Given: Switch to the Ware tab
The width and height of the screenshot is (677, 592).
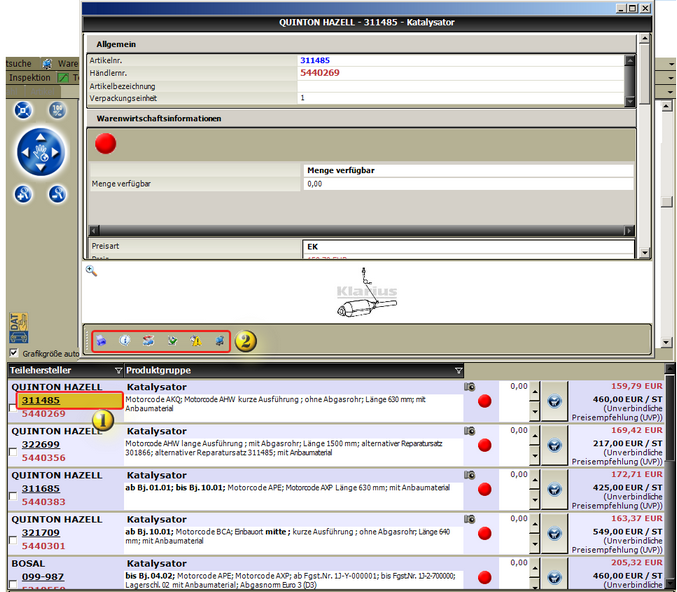Looking at the screenshot, I should 68,64.
